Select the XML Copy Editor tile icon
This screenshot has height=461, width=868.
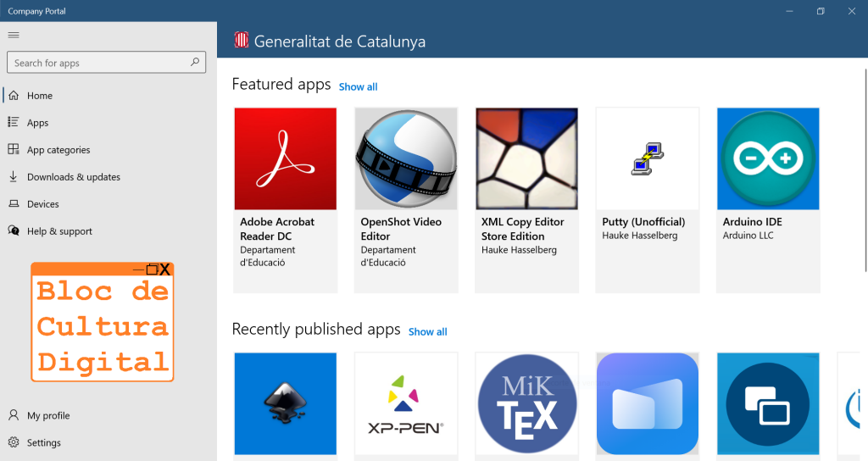click(526, 159)
